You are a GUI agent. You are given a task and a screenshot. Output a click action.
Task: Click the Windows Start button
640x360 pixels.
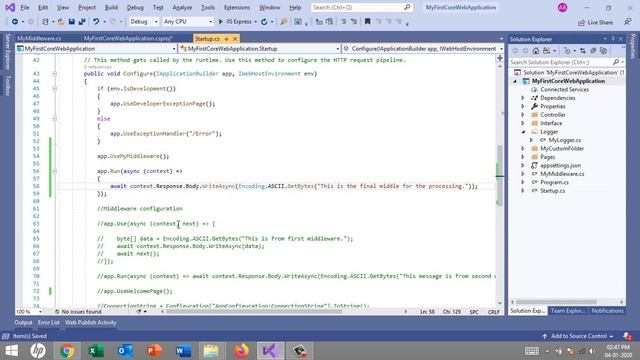(x=11, y=351)
